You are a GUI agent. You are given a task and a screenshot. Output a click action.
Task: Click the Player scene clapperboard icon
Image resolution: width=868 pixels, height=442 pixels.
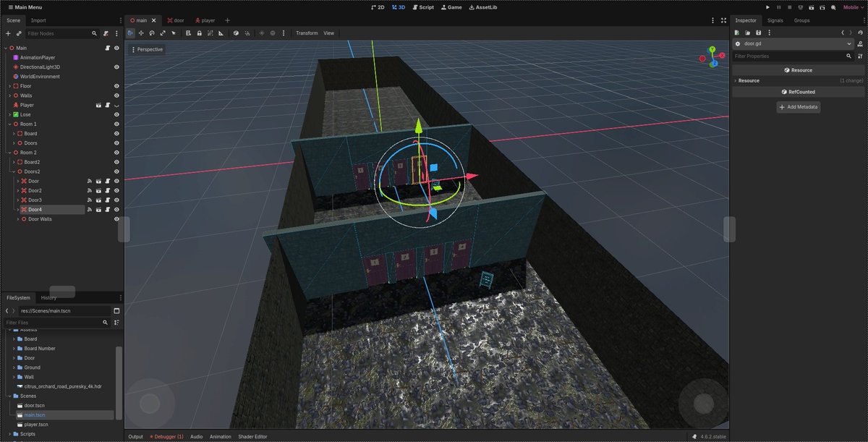pyautogui.click(x=98, y=105)
